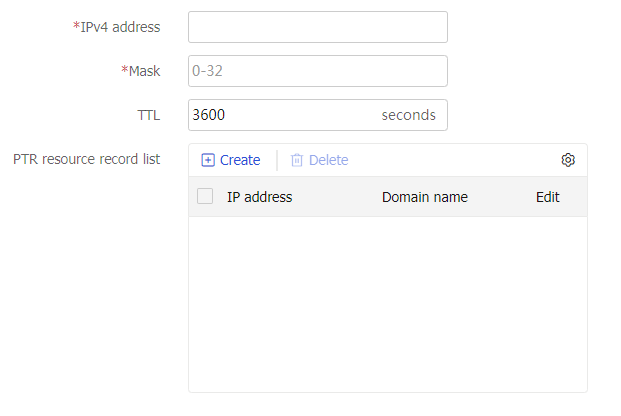Screen dimensions: 621x416
Task: Click the TTL field showing 3600
Action: click(318, 115)
